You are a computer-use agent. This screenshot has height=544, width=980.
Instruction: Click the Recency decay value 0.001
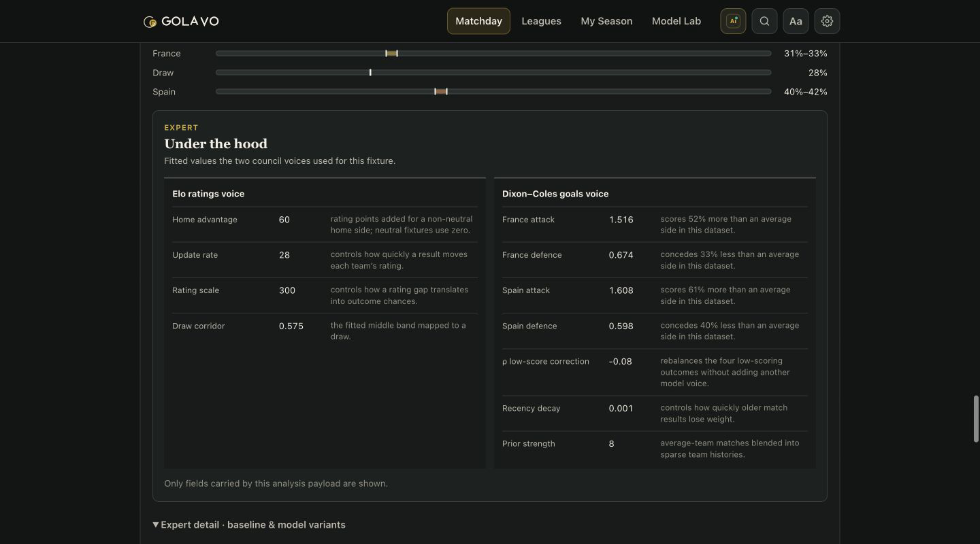click(x=621, y=408)
